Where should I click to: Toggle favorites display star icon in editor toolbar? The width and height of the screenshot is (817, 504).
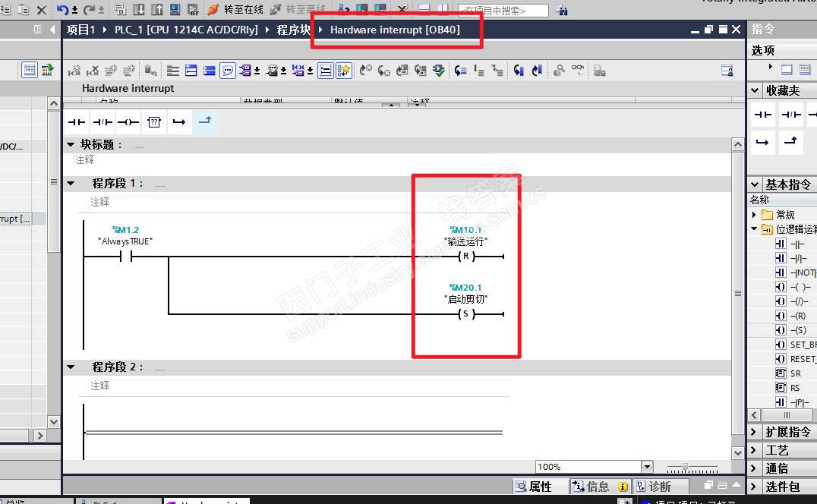(343, 71)
